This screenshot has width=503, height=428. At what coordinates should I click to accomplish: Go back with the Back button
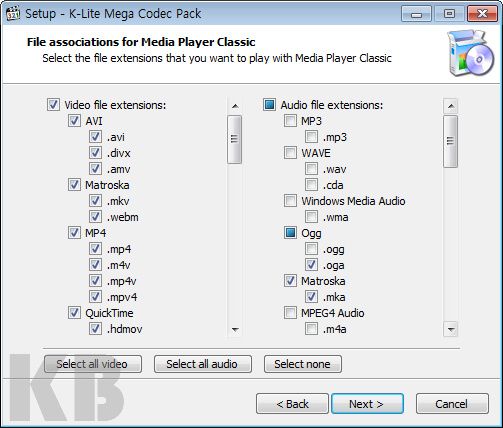coord(292,404)
